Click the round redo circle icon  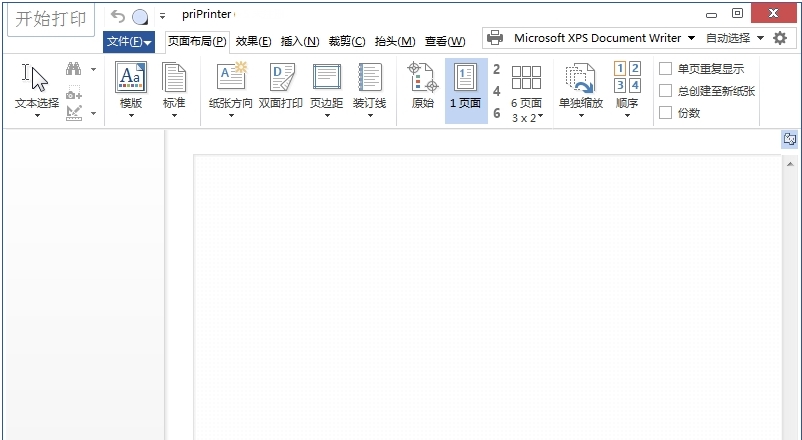pyautogui.click(x=140, y=17)
